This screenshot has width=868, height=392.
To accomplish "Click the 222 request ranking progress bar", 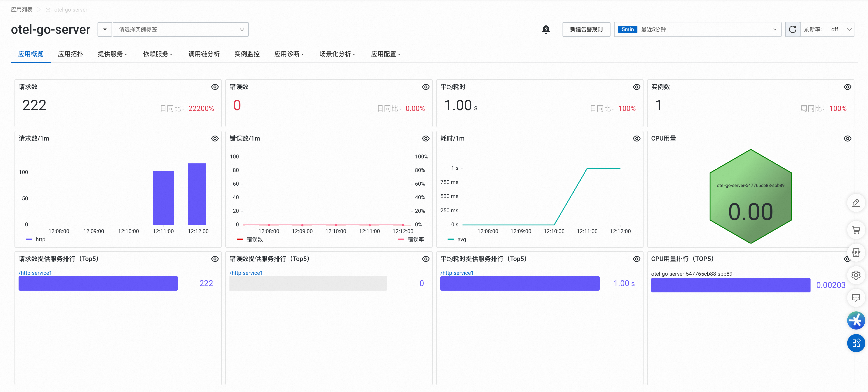I will (98, 283).
